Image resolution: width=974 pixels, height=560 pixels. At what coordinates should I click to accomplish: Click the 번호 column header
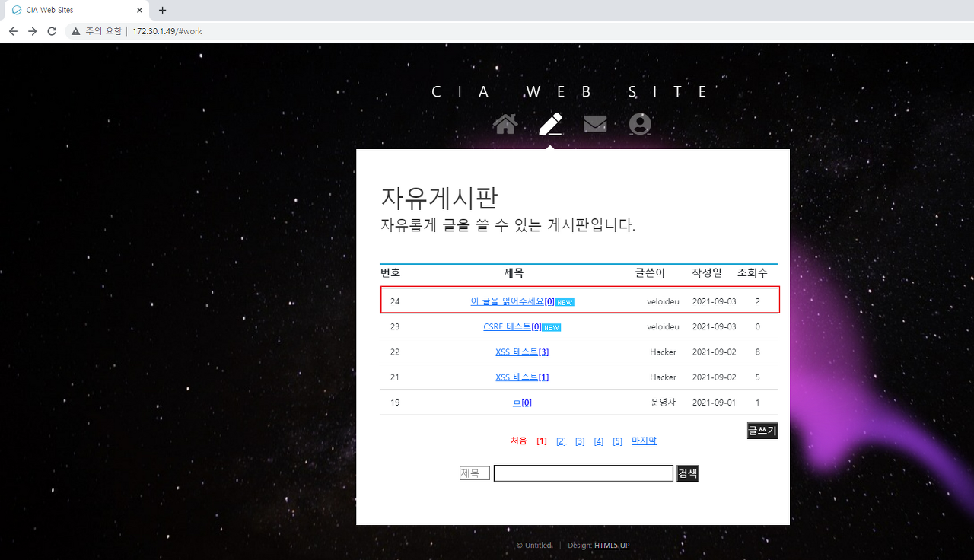point(390,272)
